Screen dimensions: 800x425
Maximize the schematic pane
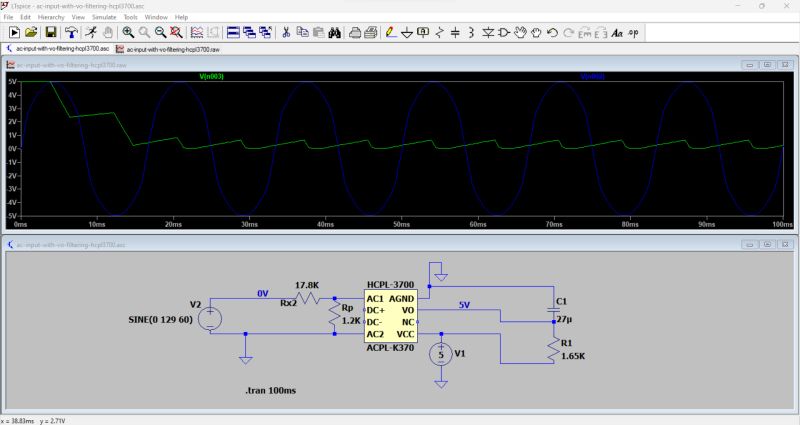[767, 244]
